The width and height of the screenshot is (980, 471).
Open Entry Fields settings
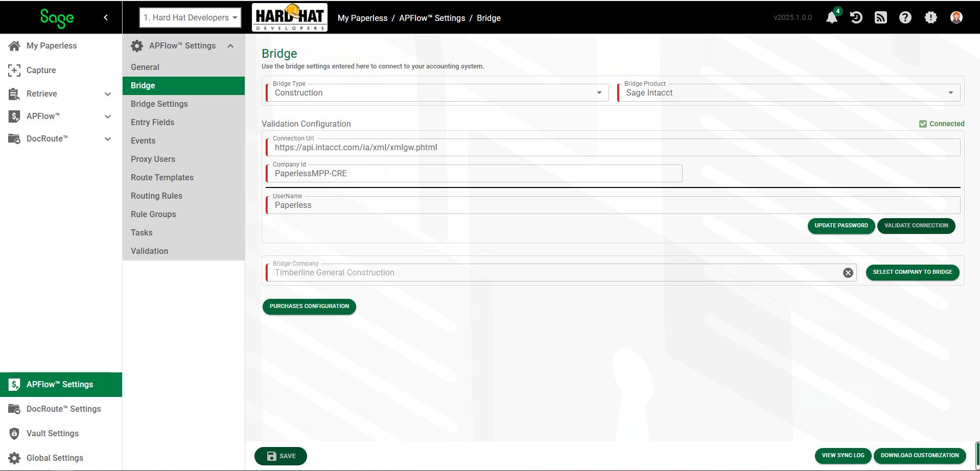[183, 122]
